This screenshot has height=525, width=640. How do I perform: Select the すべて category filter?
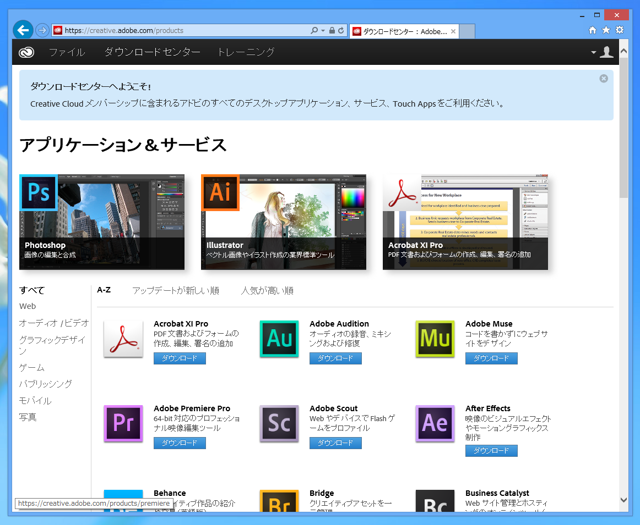(32, 290)
